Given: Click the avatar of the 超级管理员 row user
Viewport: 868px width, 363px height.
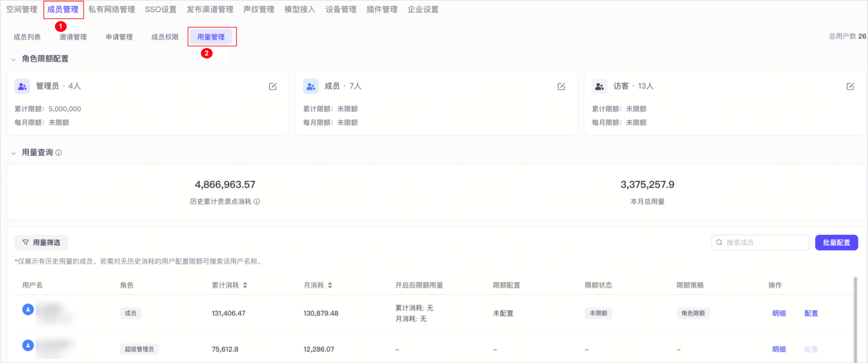Looking at the screenshot, I should (28, 345).
